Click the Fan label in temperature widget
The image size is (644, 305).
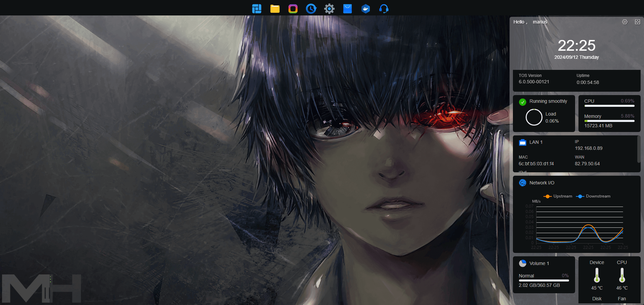tap(622, 299)
